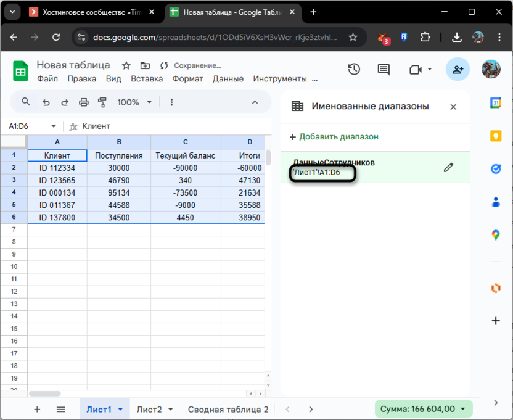Switch to the Лист2 sheet tab

point(149,409)
